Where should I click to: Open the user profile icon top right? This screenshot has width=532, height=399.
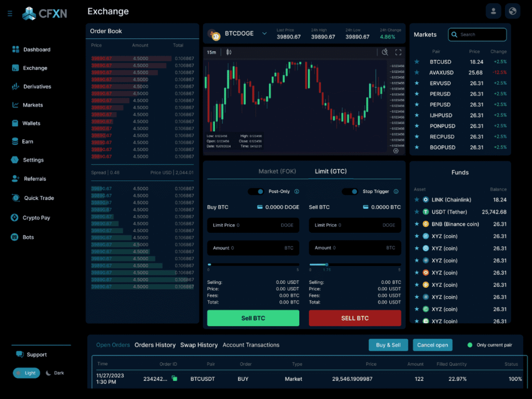[493, 11]
